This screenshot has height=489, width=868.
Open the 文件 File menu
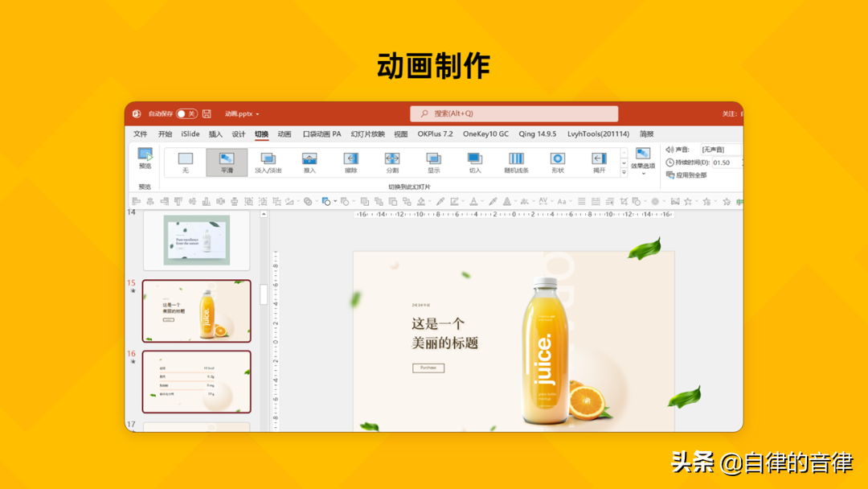140,134
